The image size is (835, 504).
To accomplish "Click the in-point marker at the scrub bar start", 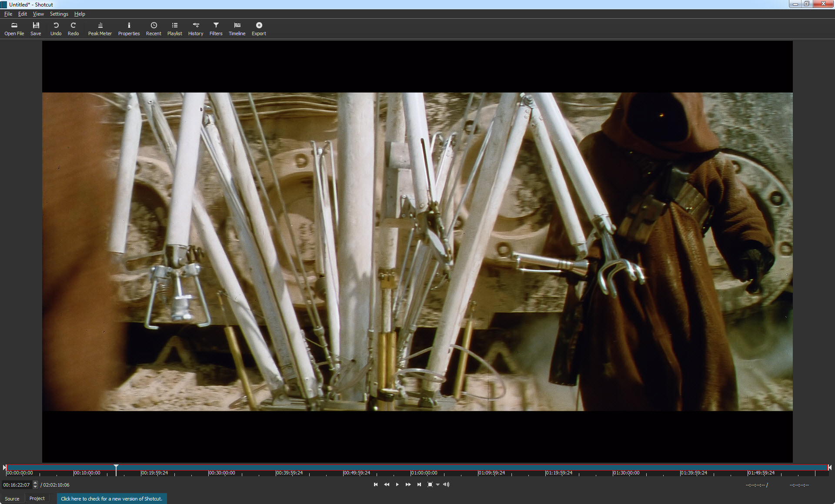I will (5, 468).
